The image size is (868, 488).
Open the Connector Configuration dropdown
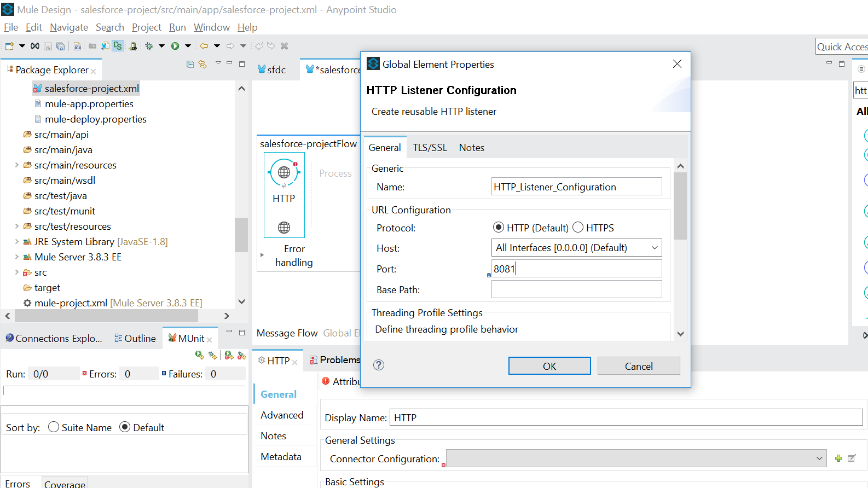click(x=636, y=458)
